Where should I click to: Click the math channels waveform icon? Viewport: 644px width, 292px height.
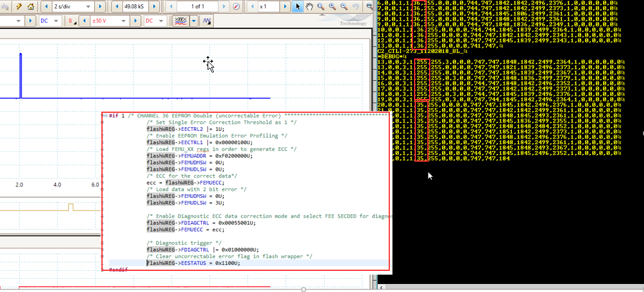coord(179,21)
